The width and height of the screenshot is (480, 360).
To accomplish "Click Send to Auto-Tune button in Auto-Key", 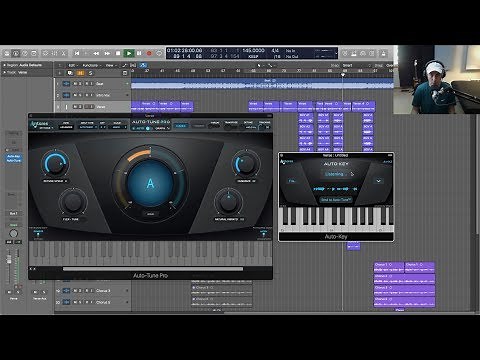I will click(336, 200).
